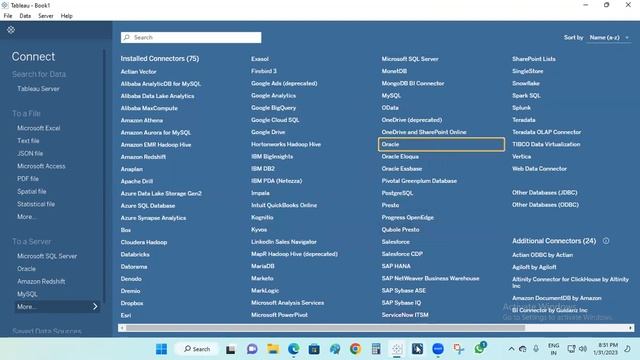Choose the Teradata connector
Image resolution: width=640 pixels, height=360 pixels.
524,120
